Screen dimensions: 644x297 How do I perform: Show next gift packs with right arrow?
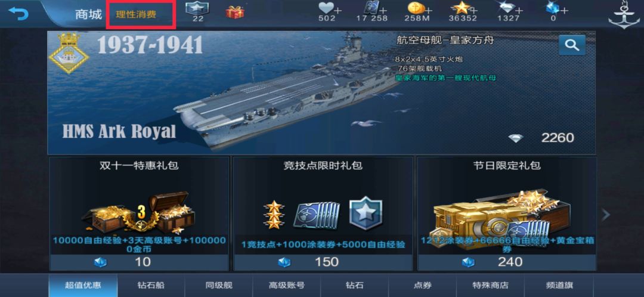pyautogui.click(x=606, y=214)
